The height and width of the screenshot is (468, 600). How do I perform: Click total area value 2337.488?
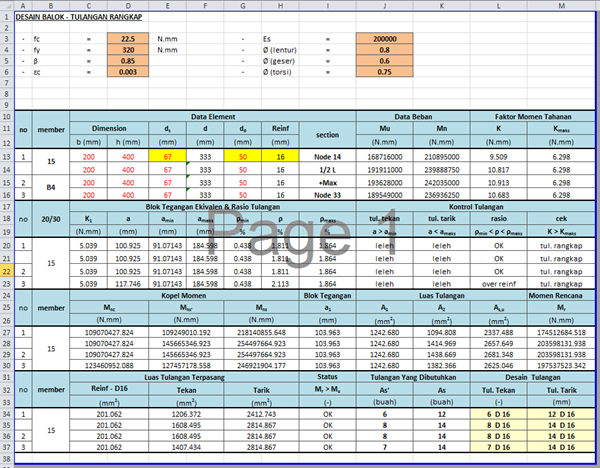(499, 333)
